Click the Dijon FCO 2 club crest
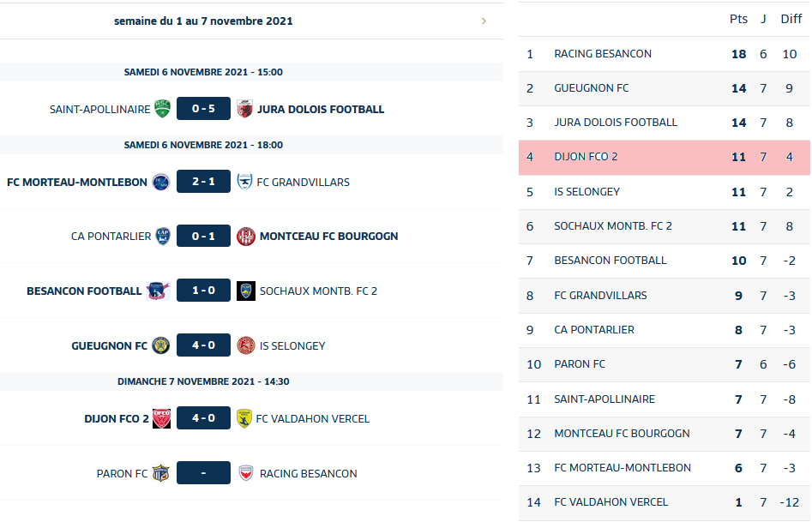Image resolution: width=812 pixels, height=522 pixels. pos(161,418)
